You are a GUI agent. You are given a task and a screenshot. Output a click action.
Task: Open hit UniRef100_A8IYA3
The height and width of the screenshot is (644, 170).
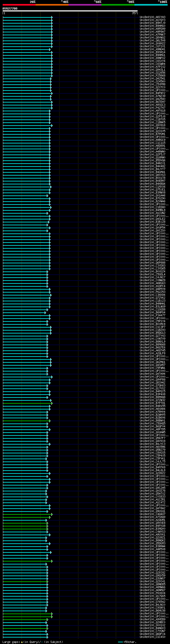pos(152,17)
